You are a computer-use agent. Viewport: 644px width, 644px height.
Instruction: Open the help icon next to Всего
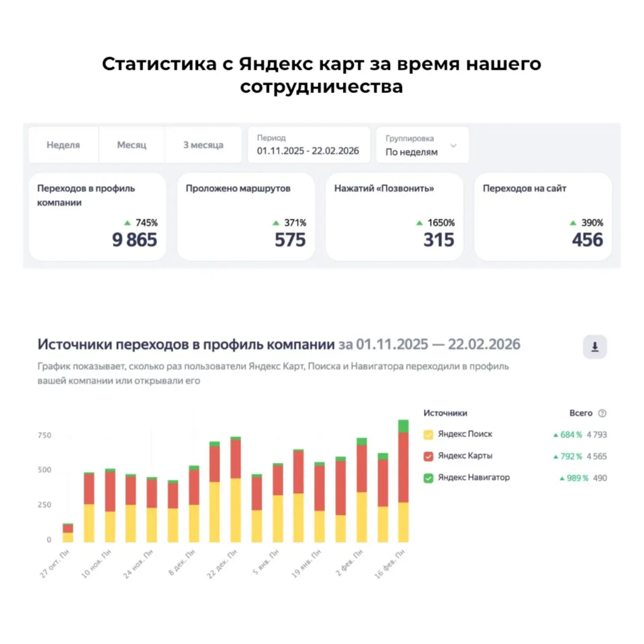602,413
